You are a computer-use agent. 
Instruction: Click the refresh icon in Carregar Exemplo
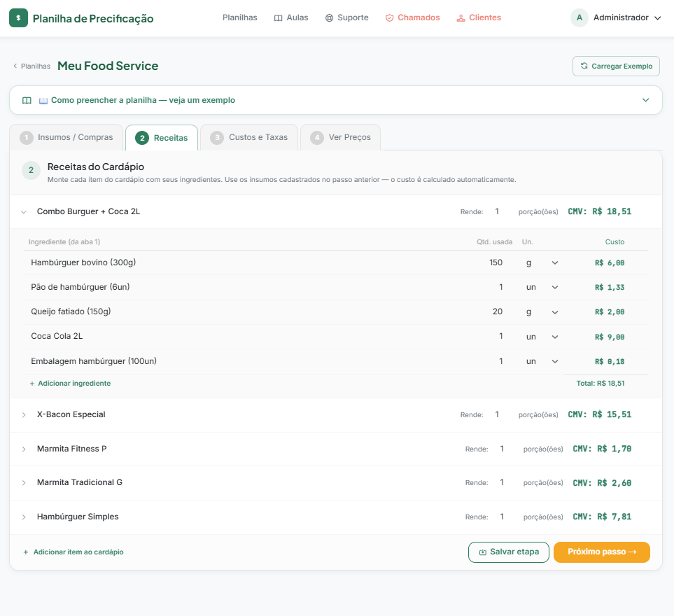pos(584,66)
